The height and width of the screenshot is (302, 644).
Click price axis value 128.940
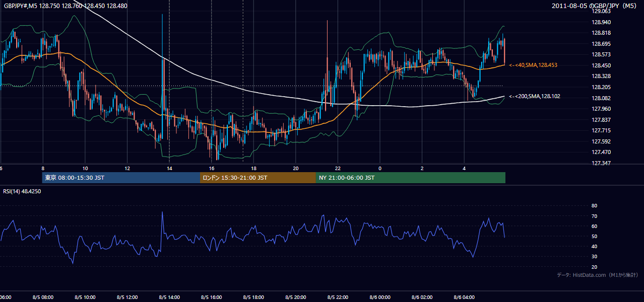(601, 22)
